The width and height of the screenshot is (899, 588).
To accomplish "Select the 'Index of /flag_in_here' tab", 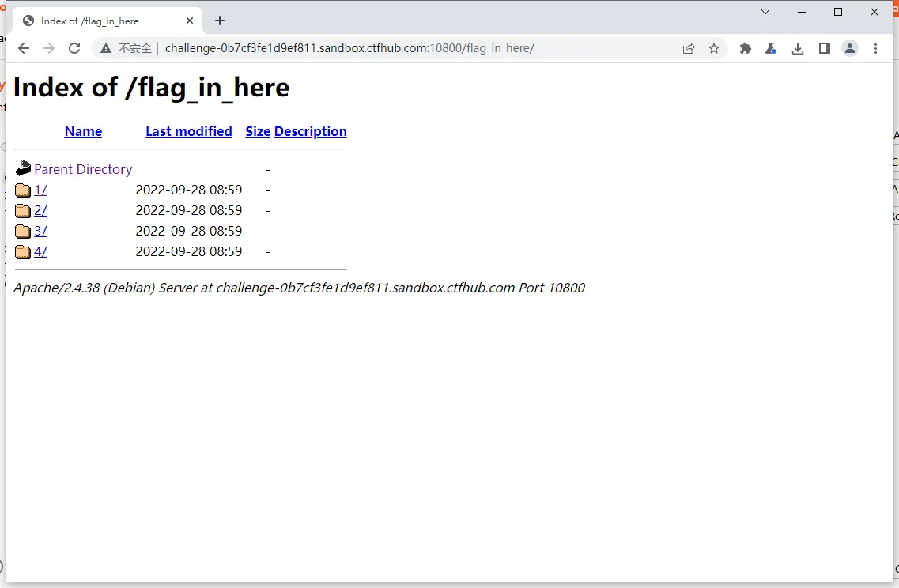I will (x=89, y=21).
